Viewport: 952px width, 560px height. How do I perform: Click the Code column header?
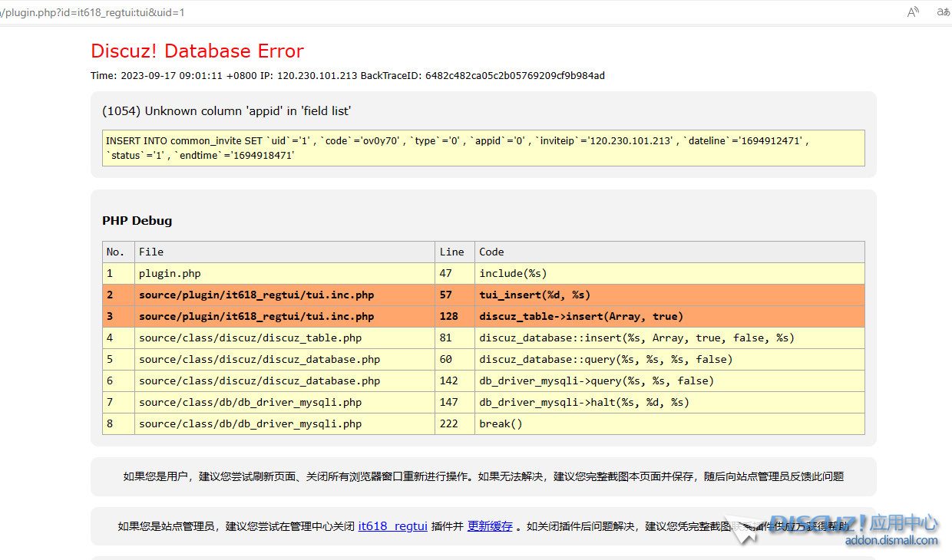tap(491, 252)
